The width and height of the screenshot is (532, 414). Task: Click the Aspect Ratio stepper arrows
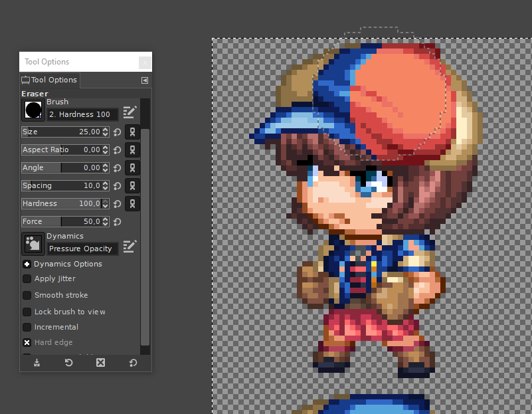pos(106,150)
